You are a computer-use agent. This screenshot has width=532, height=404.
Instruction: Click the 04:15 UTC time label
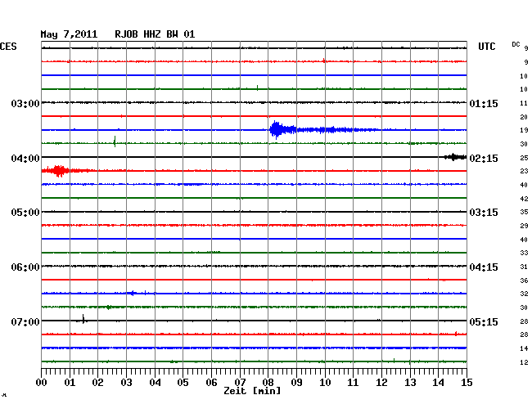[x=484, y=267]
